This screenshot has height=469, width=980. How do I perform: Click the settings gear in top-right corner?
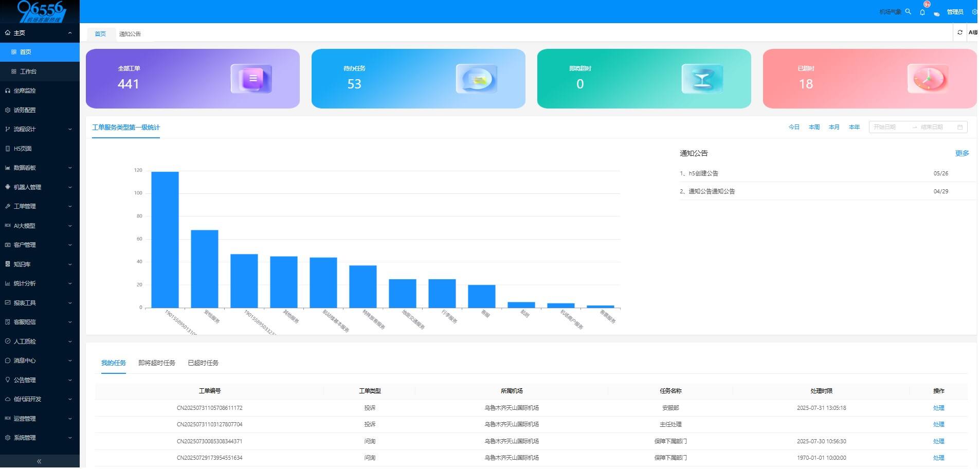click(x=974, y=12)
